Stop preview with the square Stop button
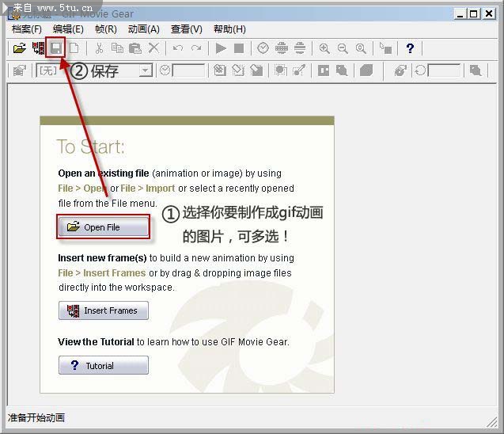504x434 pixels. pos(239,48)
